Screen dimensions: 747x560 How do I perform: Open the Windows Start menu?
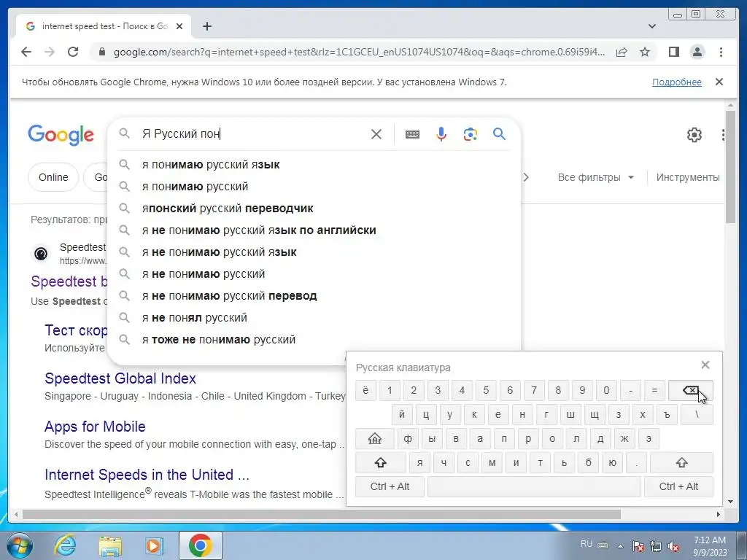(20, 545)
